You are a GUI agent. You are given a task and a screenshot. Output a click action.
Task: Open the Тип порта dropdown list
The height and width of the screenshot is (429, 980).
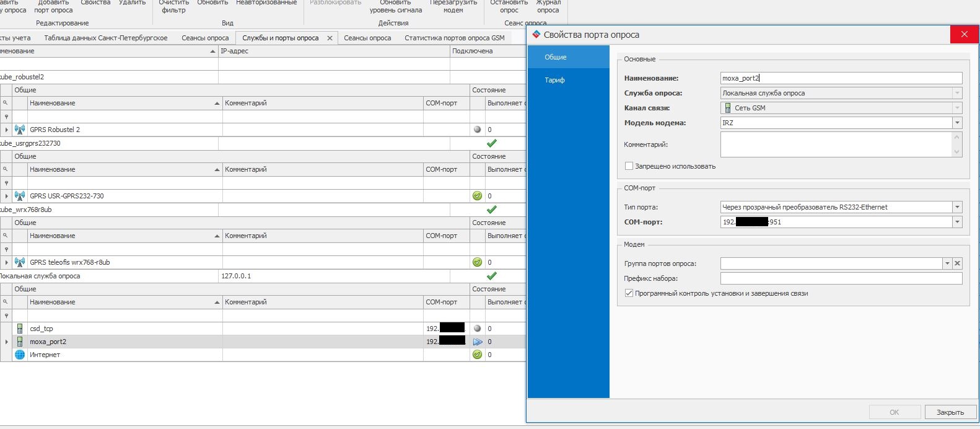coord(957,207)
